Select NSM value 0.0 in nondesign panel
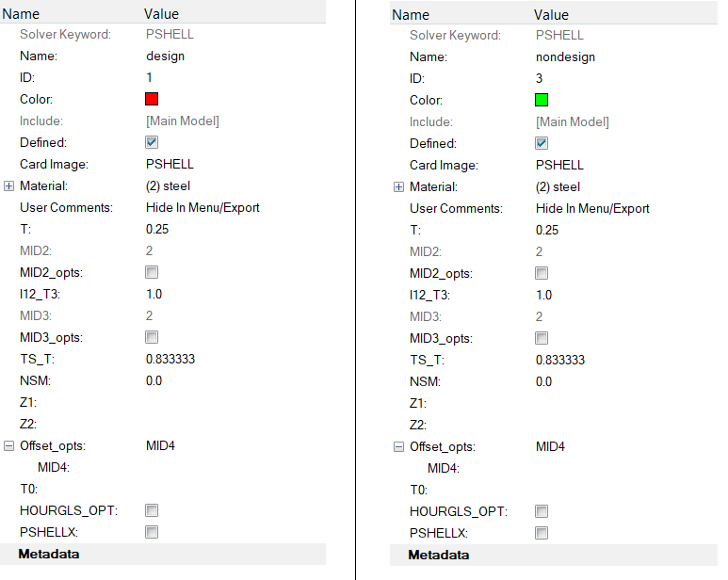 [544, 381]
